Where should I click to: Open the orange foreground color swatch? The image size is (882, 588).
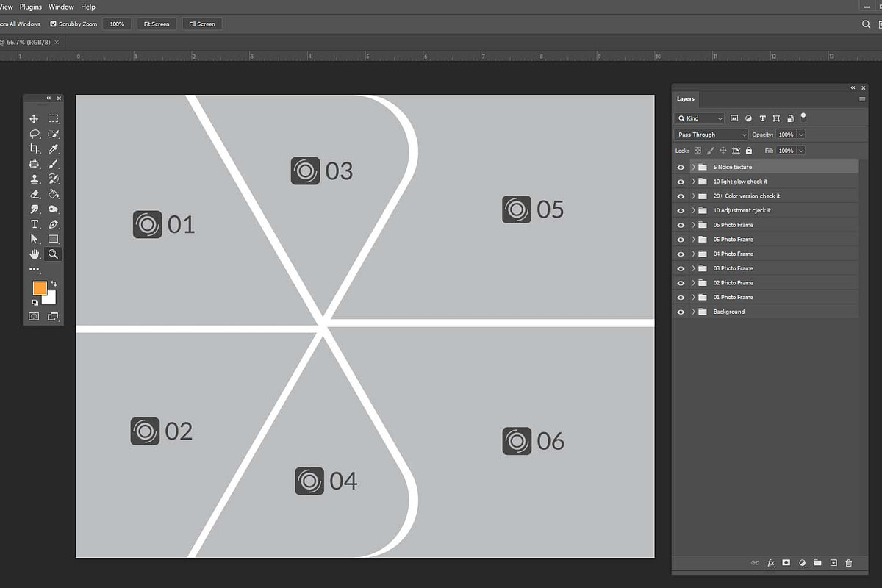[40, 288]
